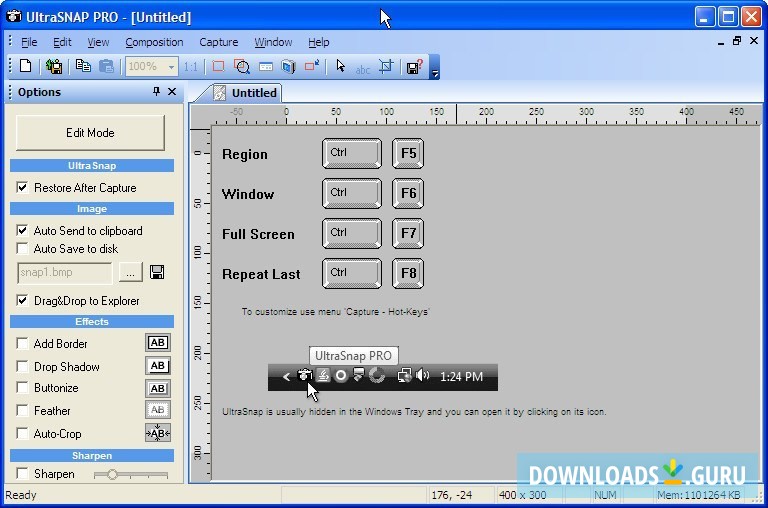
Task: Open the Help menu
Action: pos(318,42)
